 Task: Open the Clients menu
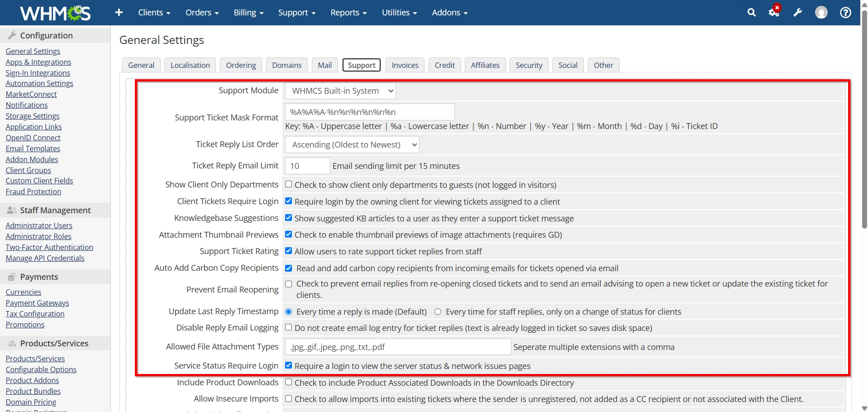pyautogui.click(x=154, y=13)
